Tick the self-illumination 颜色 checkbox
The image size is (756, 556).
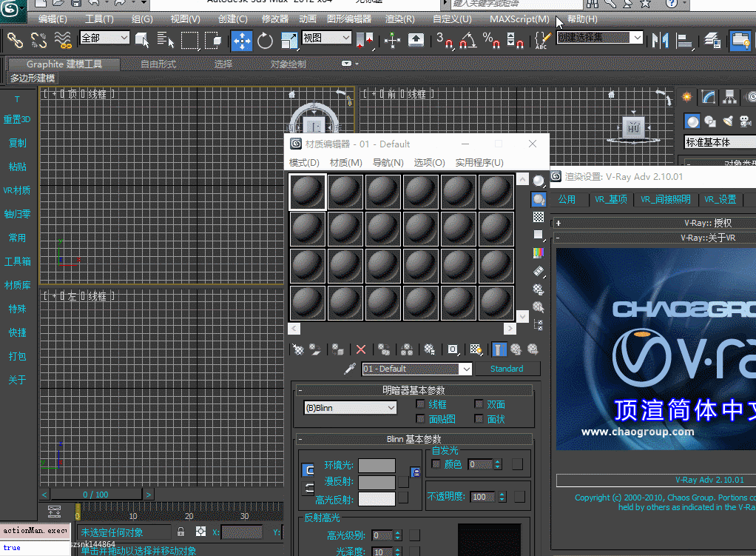pyautogui.click(x=436, y=464)
